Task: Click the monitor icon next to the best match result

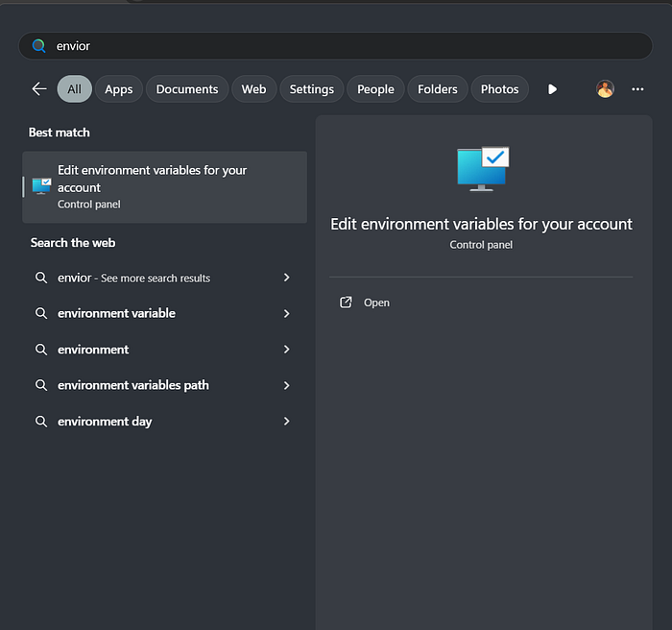Action: pyautogui.click(x=41, y=186)
